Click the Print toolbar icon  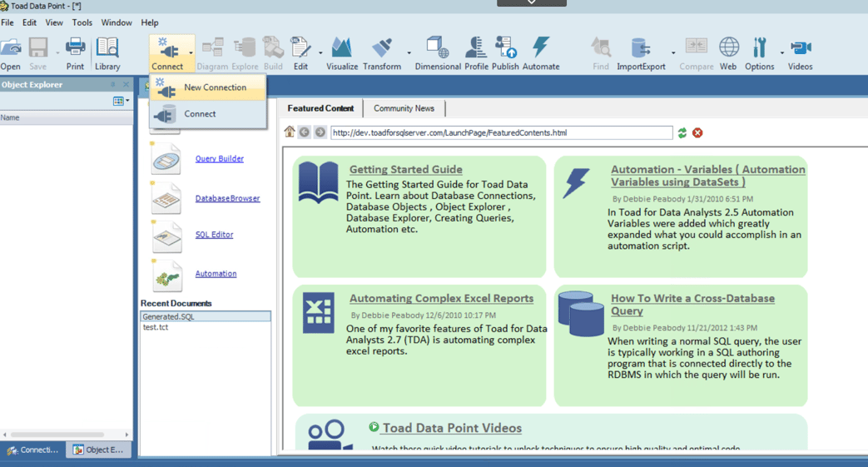click(75, 53)
